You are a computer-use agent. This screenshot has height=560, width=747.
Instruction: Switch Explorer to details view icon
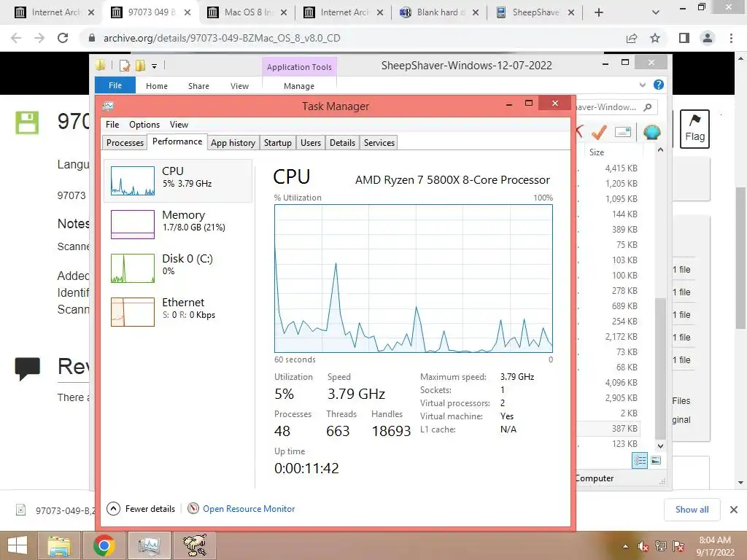[640, 460]
